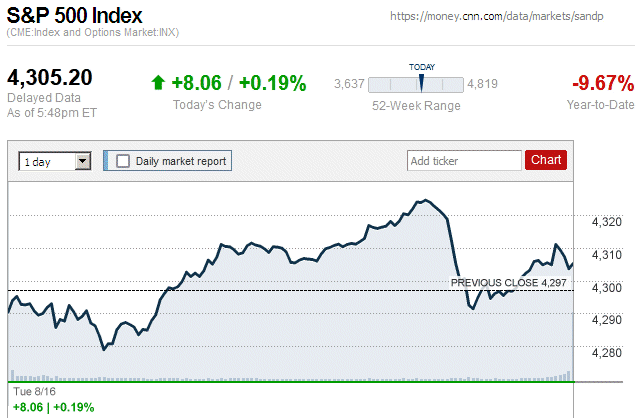
Task: Click the 52-week high value 4,819
Action: (483, 84)
